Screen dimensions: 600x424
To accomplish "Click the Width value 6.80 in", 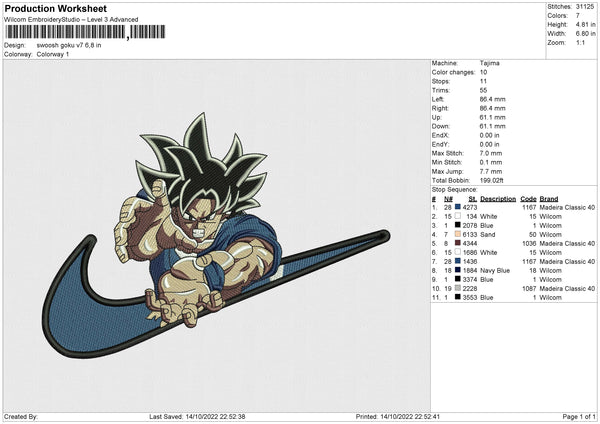I will pos(585,34).
